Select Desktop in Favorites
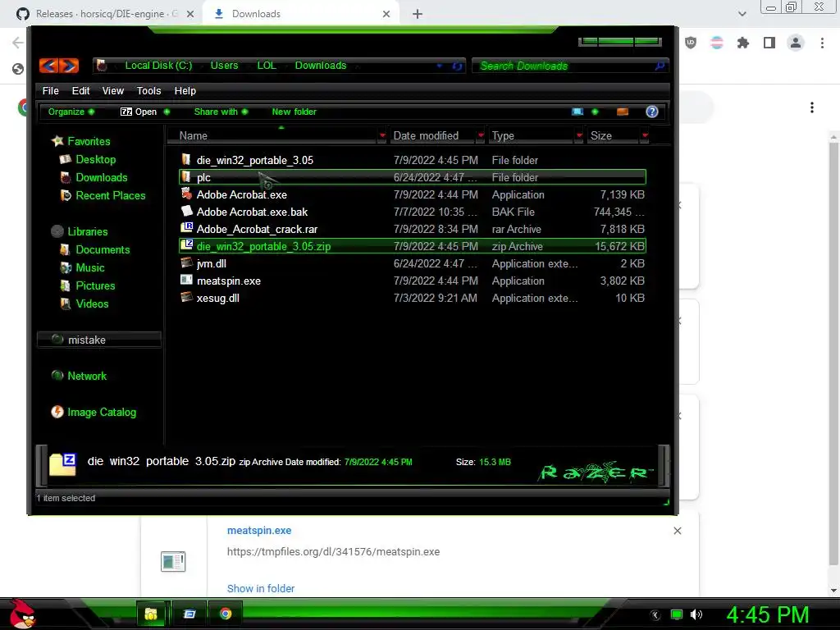Image resolution: width=840 pixels, height=630 pixels. click(x=95, y=159)
